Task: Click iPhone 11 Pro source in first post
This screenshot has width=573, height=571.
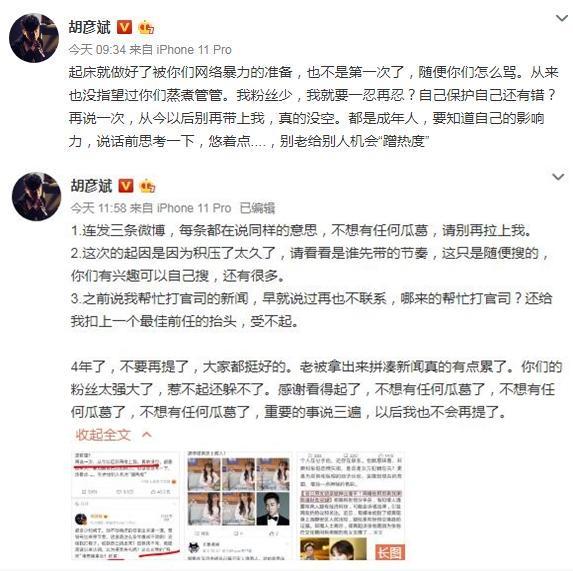Action: tap(194, 50)
